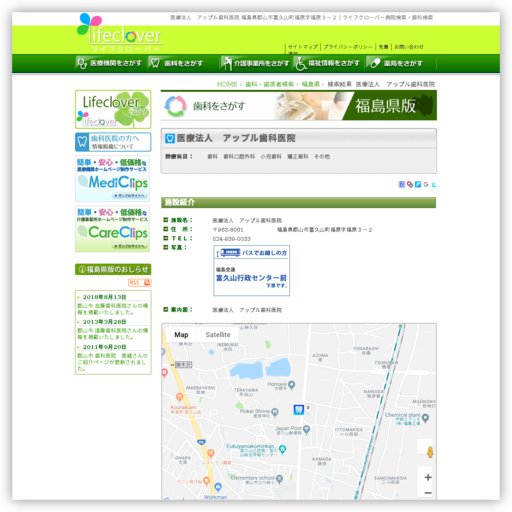The height and width of the screenshot is (512, 512).
Task: Open the CareClips advertisement banner
Action: [x=113, y=229]
